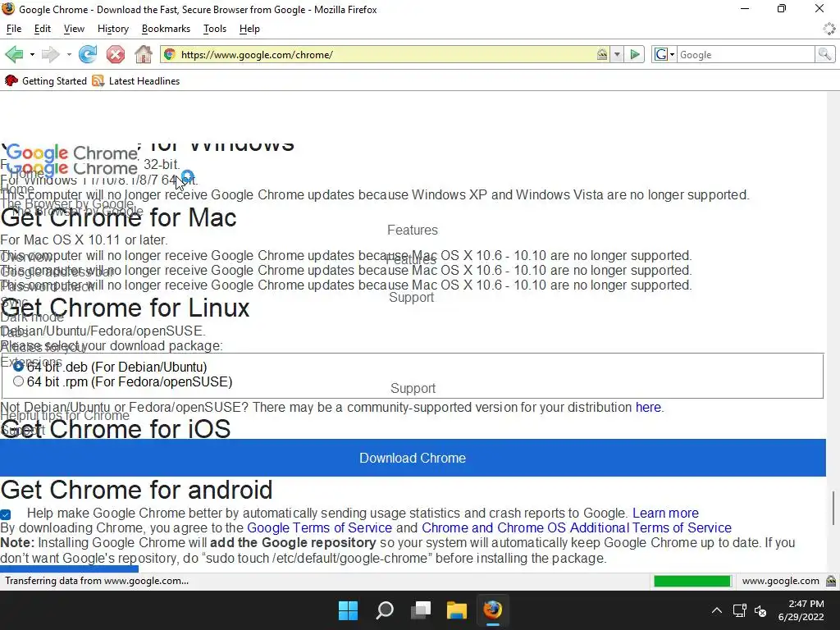The image size is (840, 630).
Task: Open the Forward history dropdown arrow
Action: 69,55
